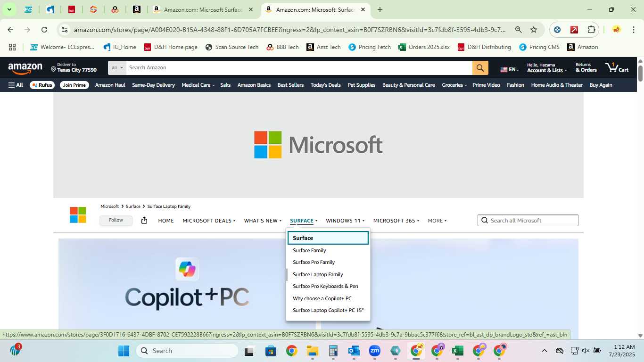The image size is (644, 362).
Task: Click the Search all Microsoft field
Action: click(x=528, y=221)
